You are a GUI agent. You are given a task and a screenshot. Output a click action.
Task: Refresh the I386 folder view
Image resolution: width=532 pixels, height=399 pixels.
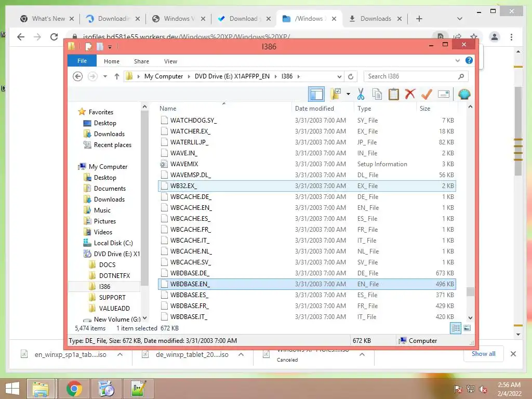pos(351,76)
